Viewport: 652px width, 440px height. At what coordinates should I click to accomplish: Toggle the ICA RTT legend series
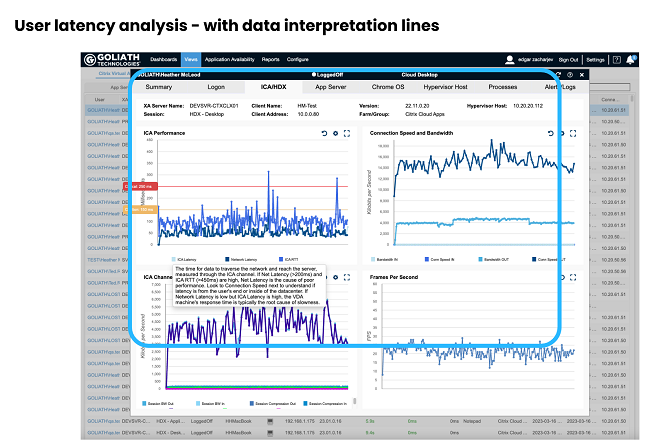289,260
